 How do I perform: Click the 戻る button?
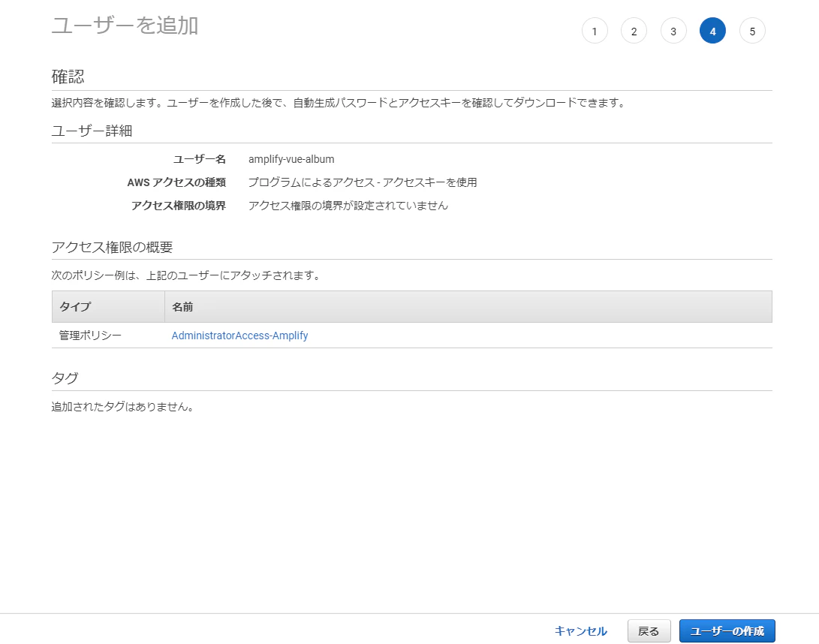[x=649, y=631]
